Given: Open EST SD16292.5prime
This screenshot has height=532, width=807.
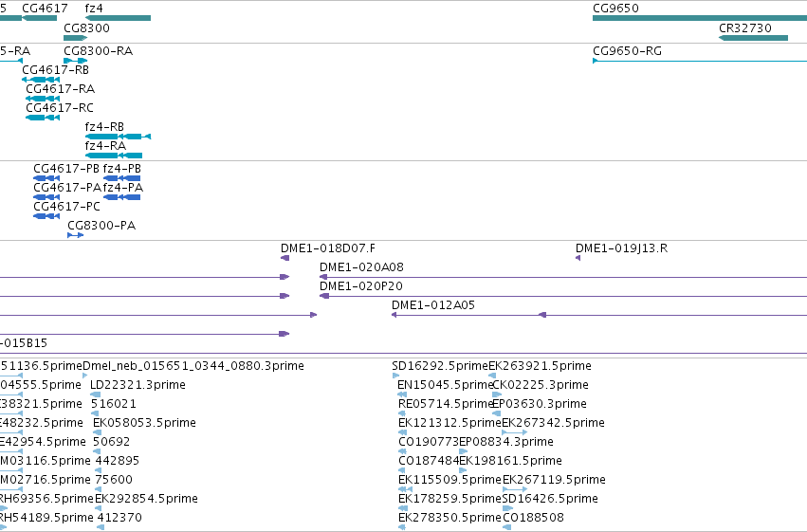Looking at the screenshot, I should tap(439, 366).
